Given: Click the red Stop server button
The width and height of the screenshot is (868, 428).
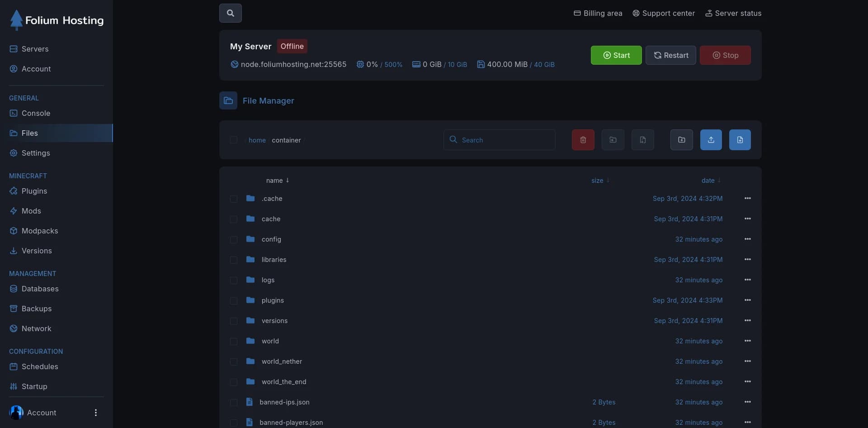Looking at the screenshot, I should (725, 55).
